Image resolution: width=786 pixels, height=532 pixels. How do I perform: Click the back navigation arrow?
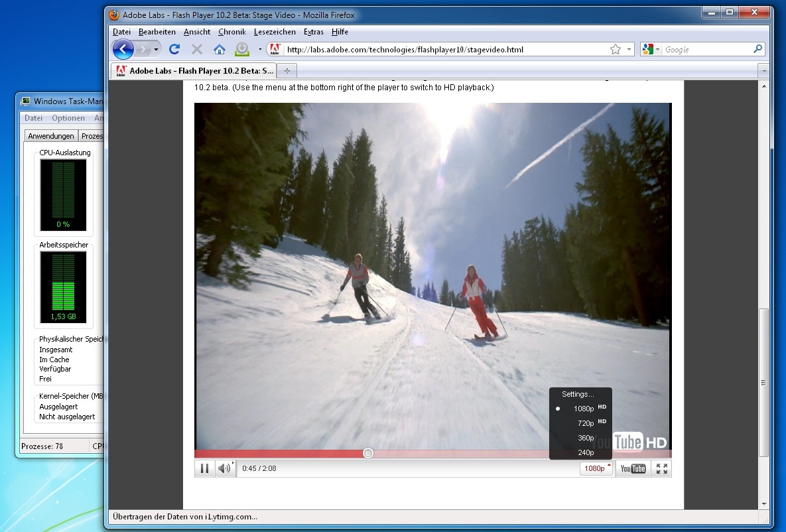(123, 49)
